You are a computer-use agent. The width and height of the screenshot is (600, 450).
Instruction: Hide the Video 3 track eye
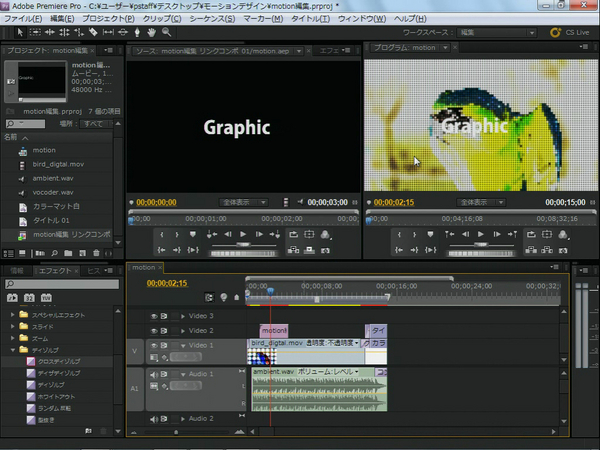(154, 316)
